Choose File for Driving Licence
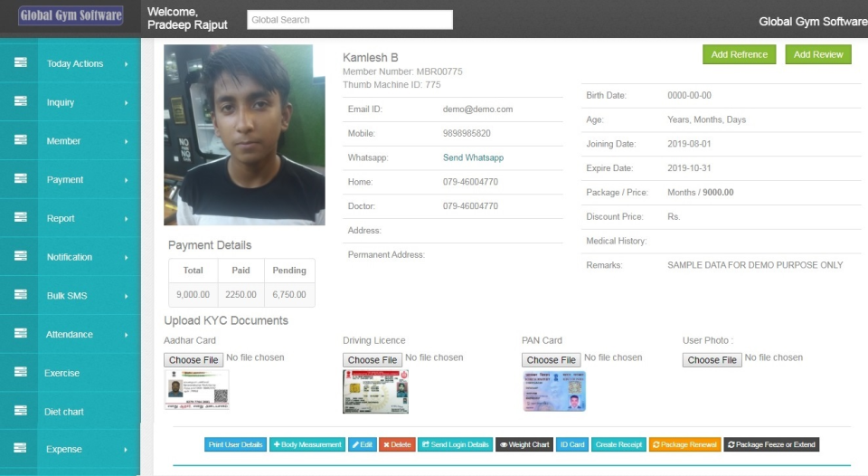 coord(372,359)
